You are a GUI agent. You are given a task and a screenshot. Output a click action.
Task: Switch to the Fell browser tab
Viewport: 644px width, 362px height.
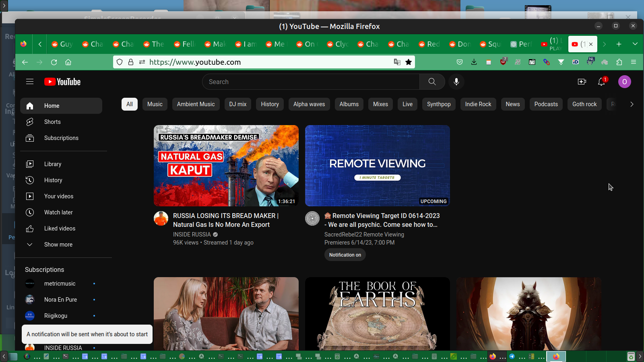(184, 44)
